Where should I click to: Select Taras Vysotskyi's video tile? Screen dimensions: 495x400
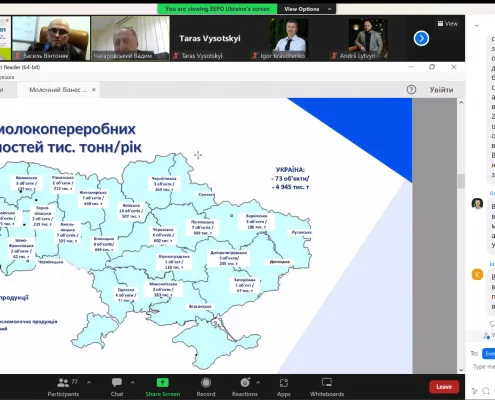[x=210, y=38]
